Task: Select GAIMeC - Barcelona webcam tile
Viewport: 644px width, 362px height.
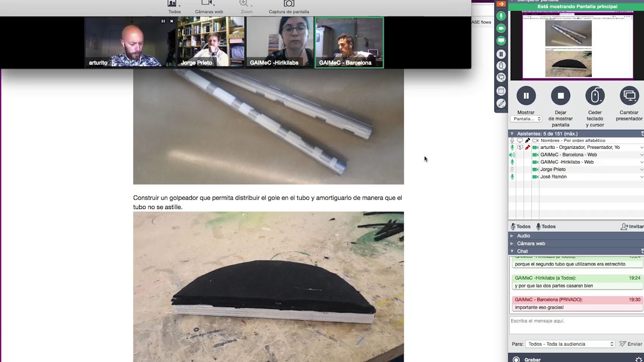Action: click(x=349, y=42)
